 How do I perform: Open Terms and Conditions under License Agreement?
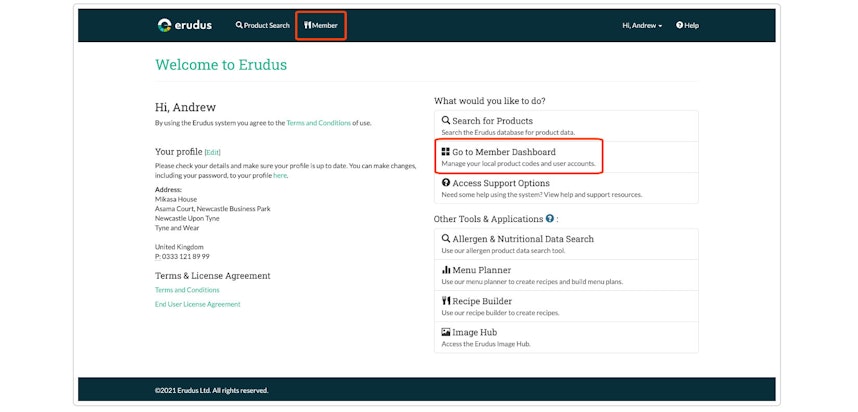click(x=187, y=290)
